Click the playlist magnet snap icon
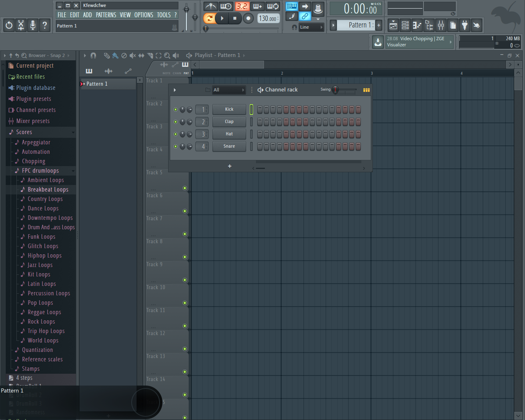 click(x=93, y=56)
